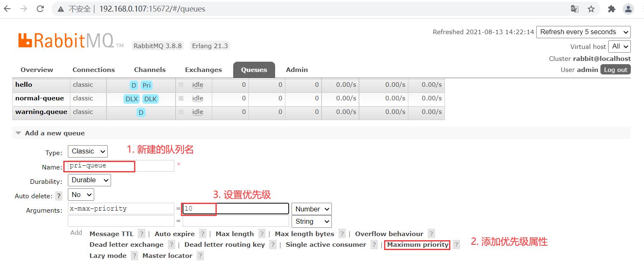Click the D badge on the hello queue
Screen dimensions: 644x262
coord(134,86)
